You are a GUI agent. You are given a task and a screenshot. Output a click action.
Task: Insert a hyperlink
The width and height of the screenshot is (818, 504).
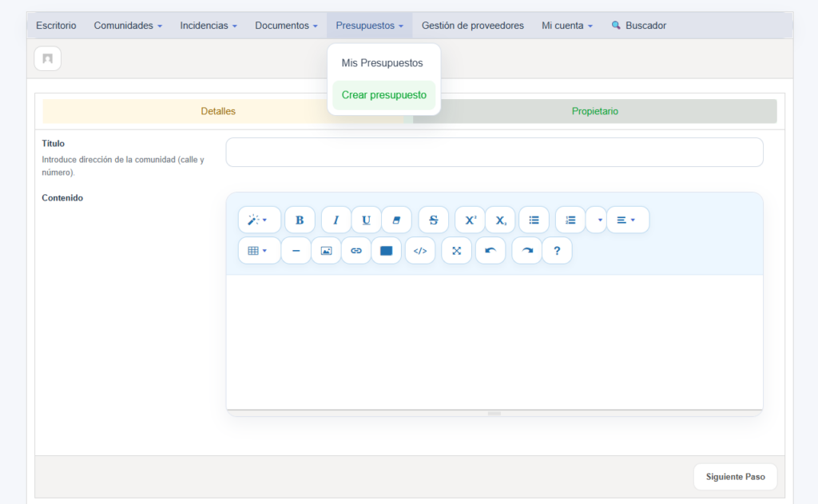click(x=356, y=251)
